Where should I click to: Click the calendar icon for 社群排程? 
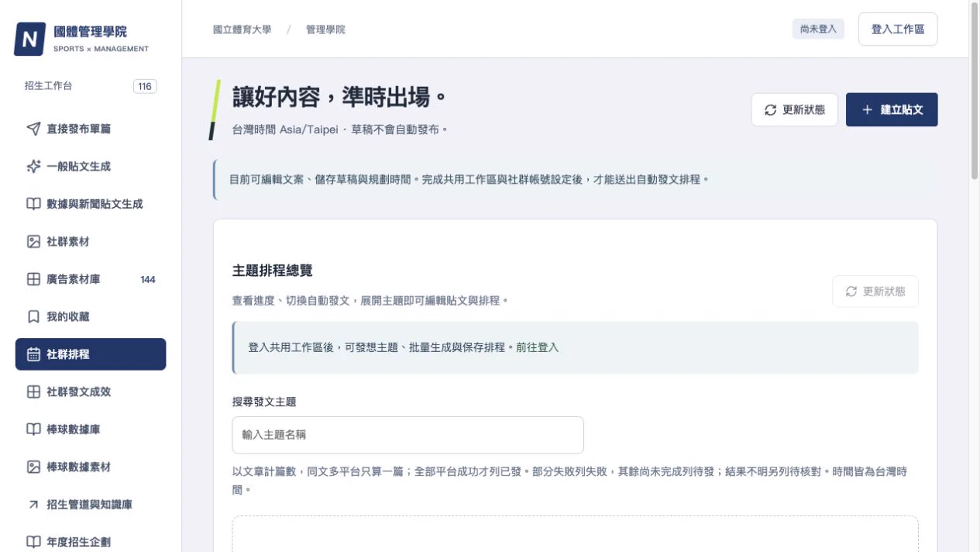point(33,354)
